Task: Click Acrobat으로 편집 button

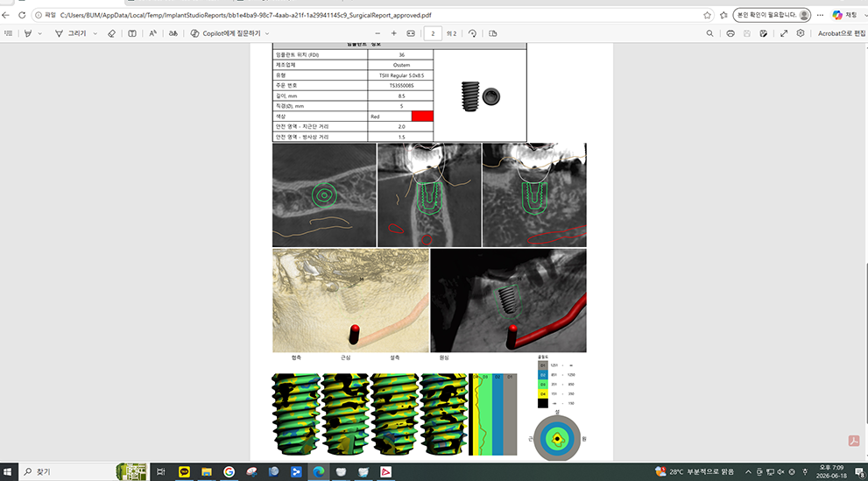Action: pos(842,33)
